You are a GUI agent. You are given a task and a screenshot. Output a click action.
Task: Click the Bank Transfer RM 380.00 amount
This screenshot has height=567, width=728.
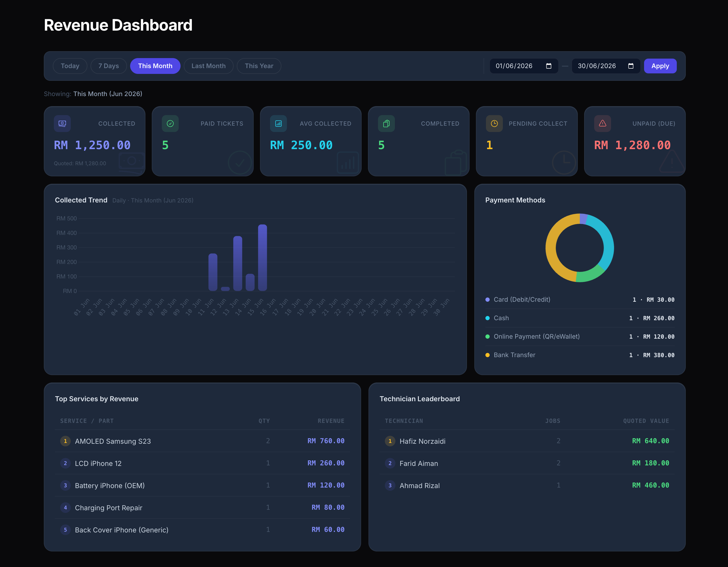point(659,355)
